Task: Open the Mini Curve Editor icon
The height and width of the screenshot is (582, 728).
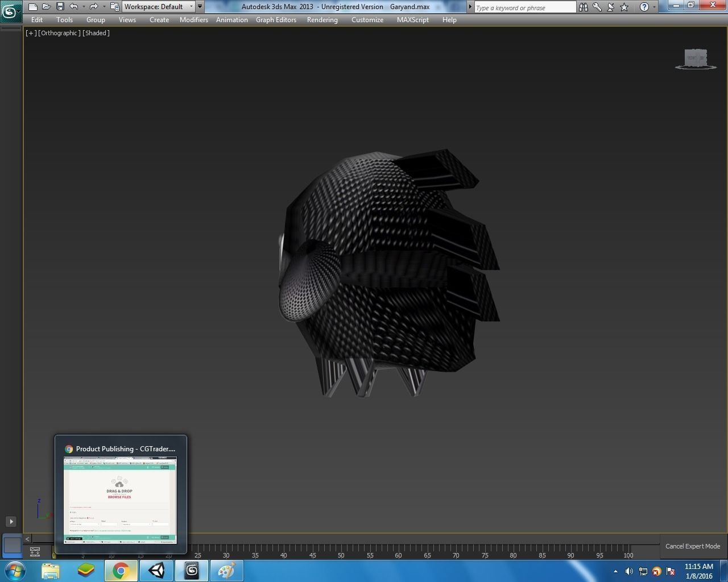Action: [35, 551]
